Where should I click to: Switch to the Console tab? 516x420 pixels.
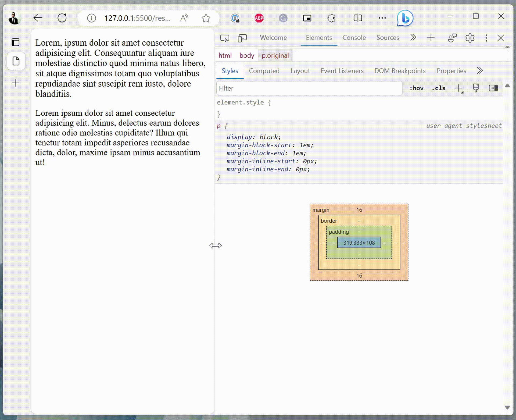tap(354, 38)
